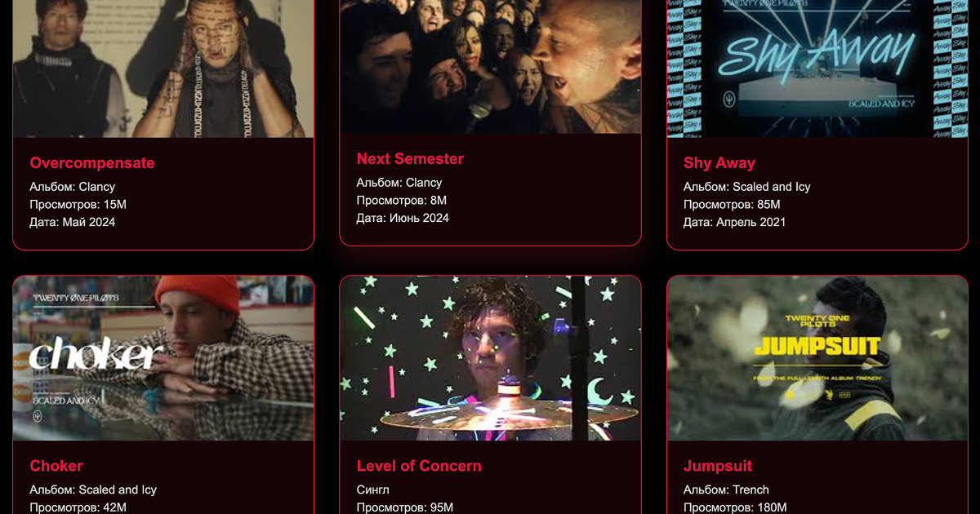Click the Jumpsuit title
980x514 pixels.
[x=718, y=466]
